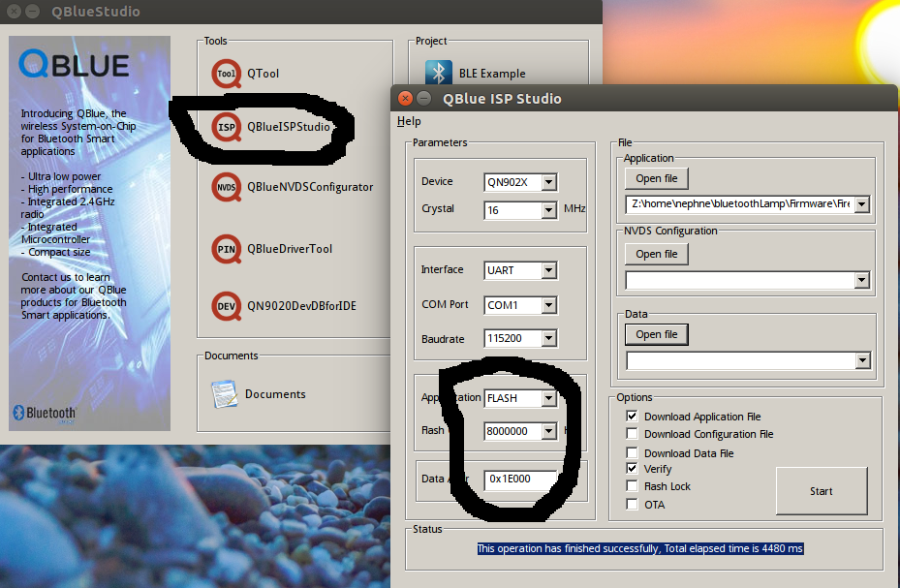The image size is (900, 588).
Task: Open QBlueDriverTool via its PIN icon
Action: tap(226, 249)
